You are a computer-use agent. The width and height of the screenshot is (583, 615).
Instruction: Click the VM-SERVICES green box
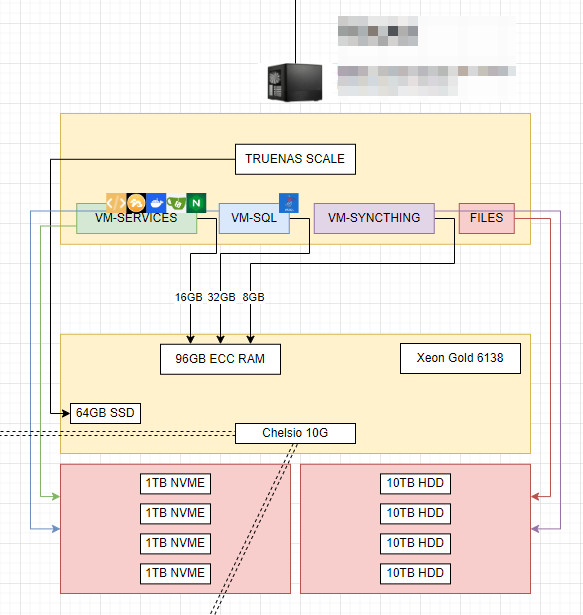pyautogui.click(x=137, y=218)
